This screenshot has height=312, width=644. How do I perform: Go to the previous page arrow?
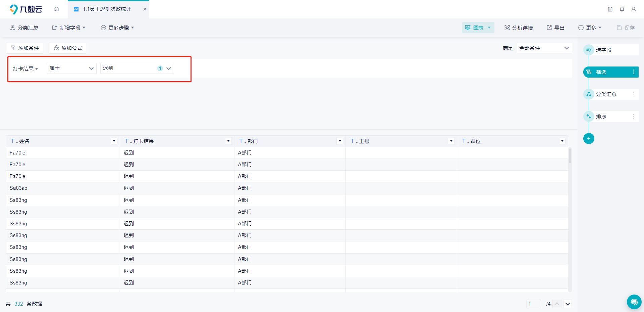click(x=557, y=304)
